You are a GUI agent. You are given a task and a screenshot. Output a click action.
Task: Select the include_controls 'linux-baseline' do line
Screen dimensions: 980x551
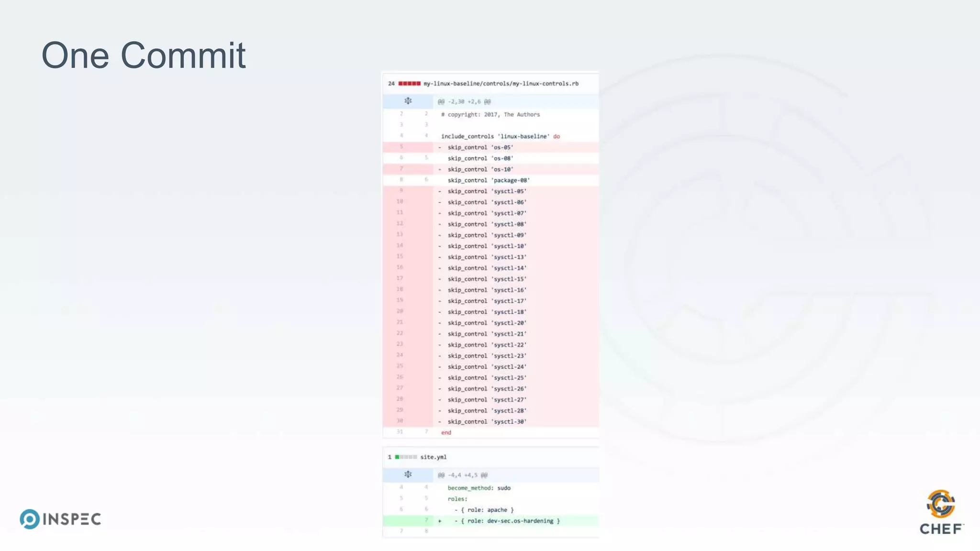coord(490,136)
